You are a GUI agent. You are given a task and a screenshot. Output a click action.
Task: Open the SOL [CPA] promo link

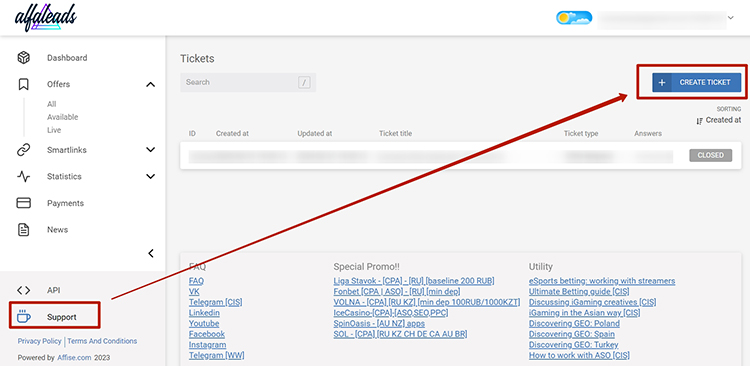400,334
